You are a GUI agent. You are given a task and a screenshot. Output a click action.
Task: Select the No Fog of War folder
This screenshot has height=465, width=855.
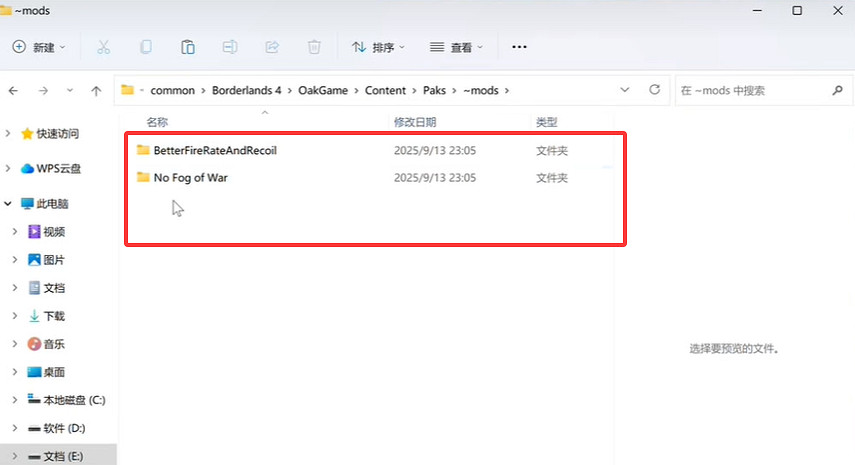[191, 178]
